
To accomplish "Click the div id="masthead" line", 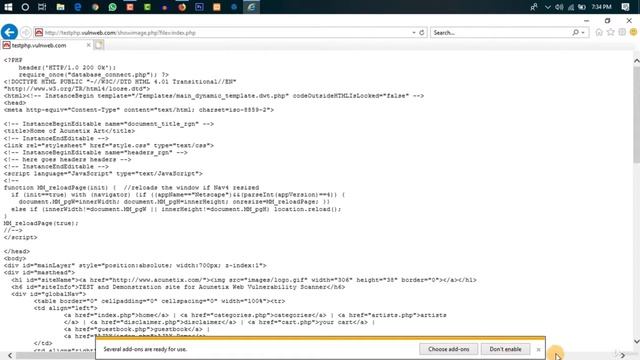I will pos(39,272).
